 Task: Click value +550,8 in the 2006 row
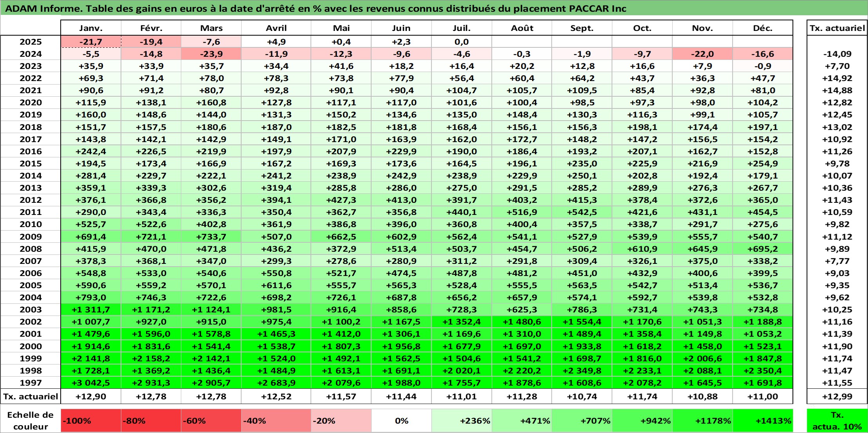[276, 273]
